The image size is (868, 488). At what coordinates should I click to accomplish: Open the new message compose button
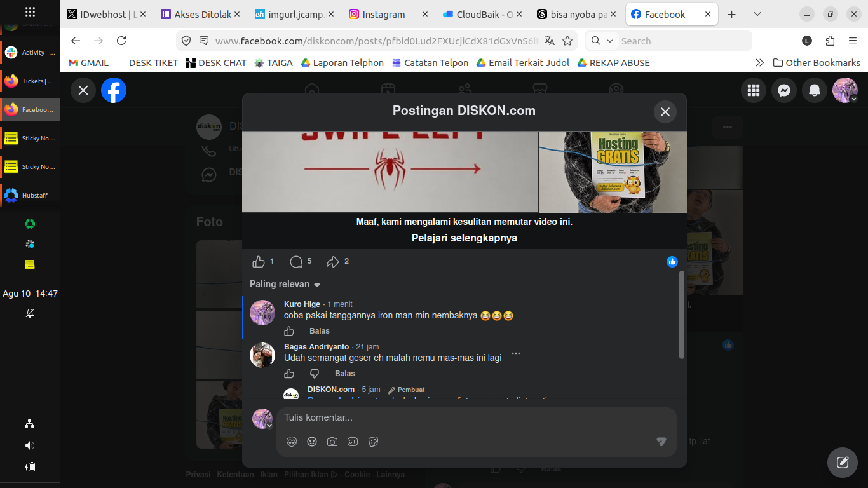843,463
